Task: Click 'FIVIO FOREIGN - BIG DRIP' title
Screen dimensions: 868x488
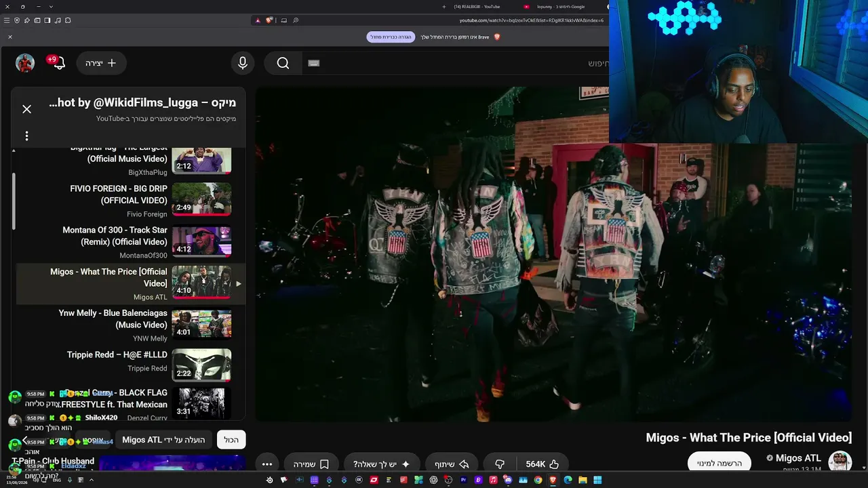Action: 119,195
